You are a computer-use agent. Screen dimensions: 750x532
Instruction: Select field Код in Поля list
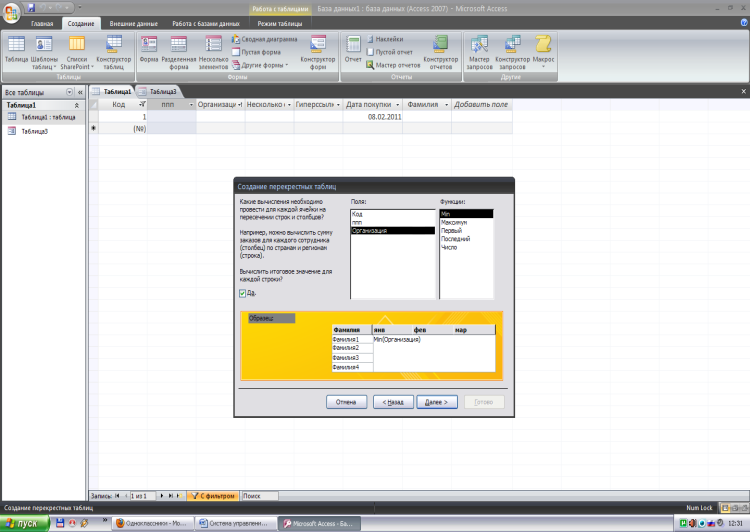[393, 214]
